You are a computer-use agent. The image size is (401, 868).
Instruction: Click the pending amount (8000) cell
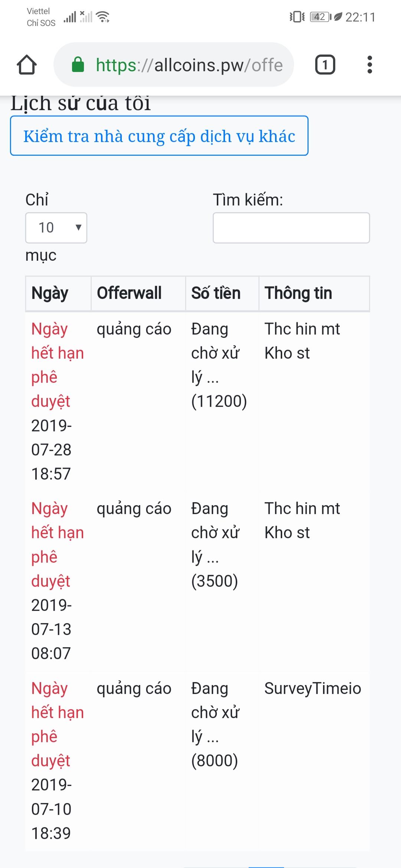coord(215,760)
